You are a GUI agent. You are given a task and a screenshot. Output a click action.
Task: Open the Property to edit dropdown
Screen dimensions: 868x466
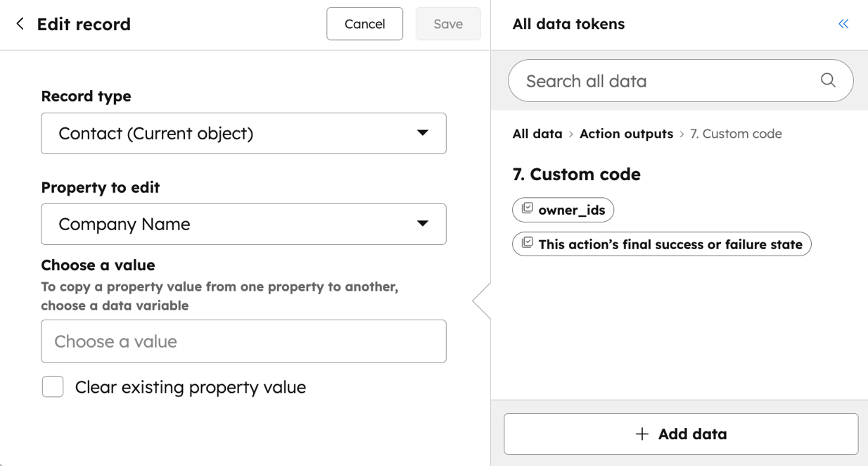(243, 224)
